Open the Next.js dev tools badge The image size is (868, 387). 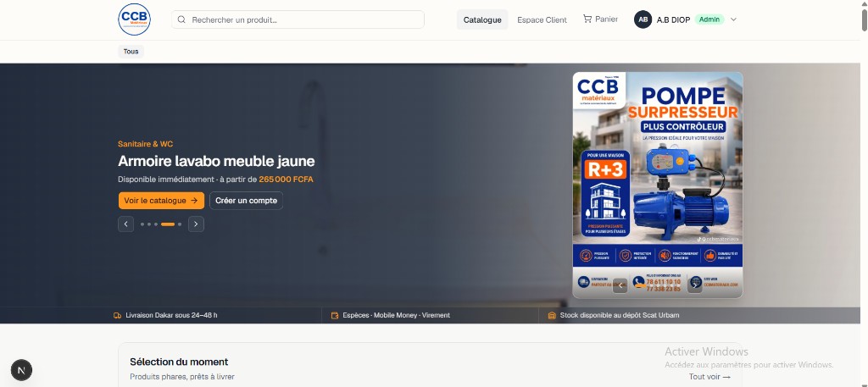pyautogui.click(x=21, y=370)
